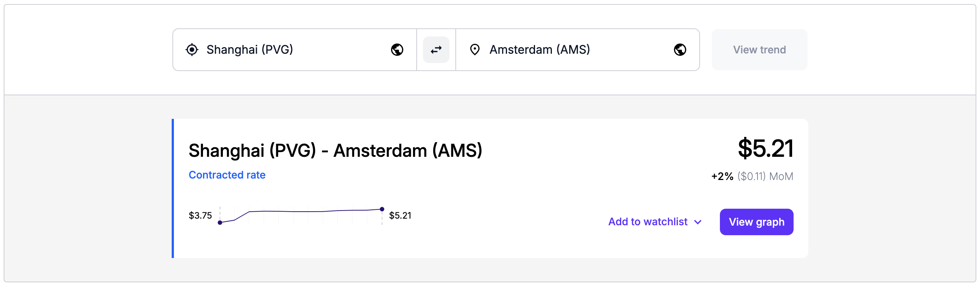Click the origin target icon beside Shanghai
The image size is (980, 286).
(x=192, y=50)
